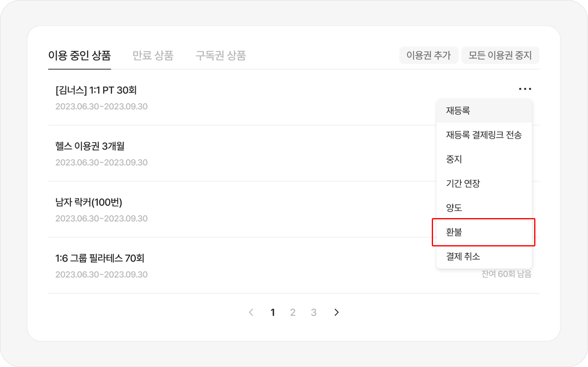The height and width of the screenshot is (367, 588).
Task: Go to previous page with left chevron
Action: [251, 312]
